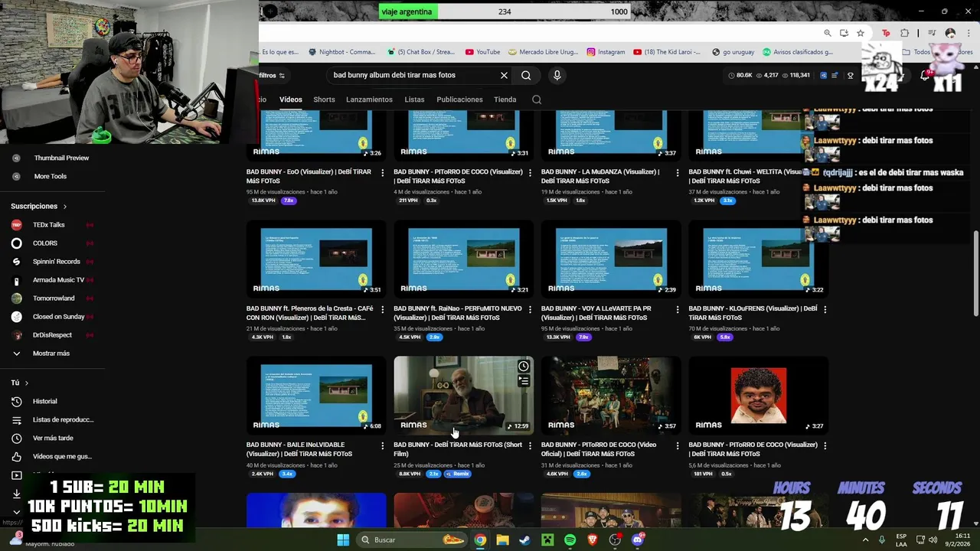Open options menu for EoO visualizer video

click(x=382, y=173)
